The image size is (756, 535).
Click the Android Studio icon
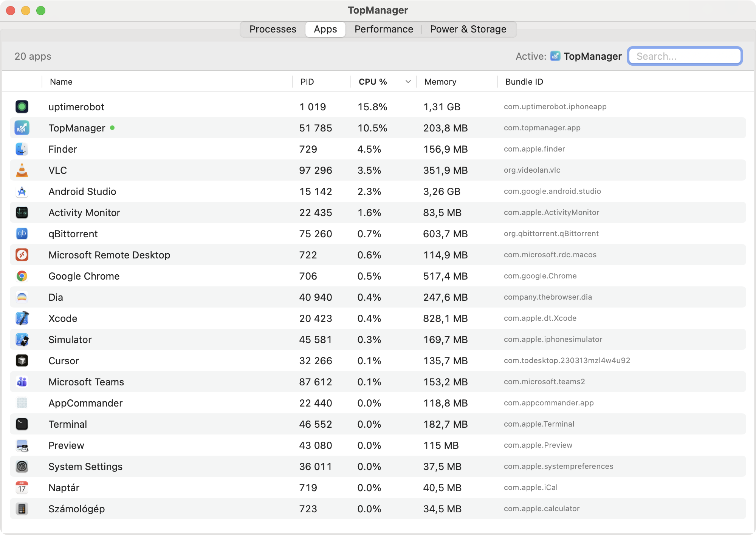click(22, 192)
